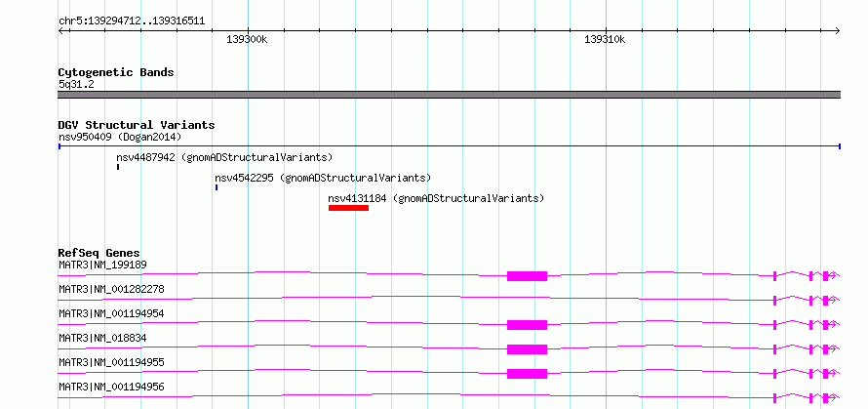Click the MATR3|NM_001282278 transcript label
This screenshot has height=409, width=868.
[x=111, y=289]
